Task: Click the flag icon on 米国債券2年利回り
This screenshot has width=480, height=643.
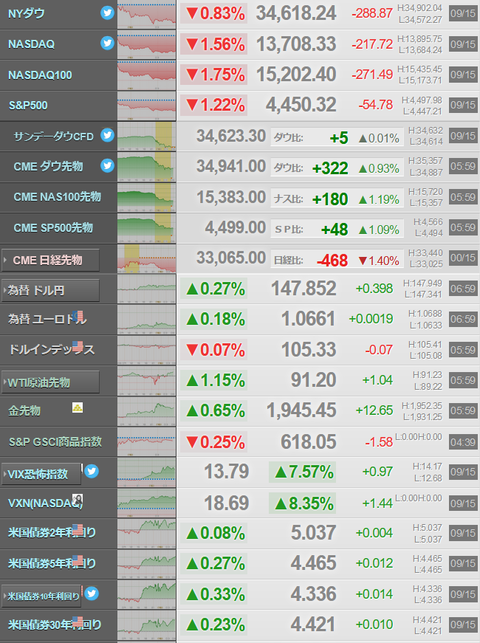Action: 78,529
